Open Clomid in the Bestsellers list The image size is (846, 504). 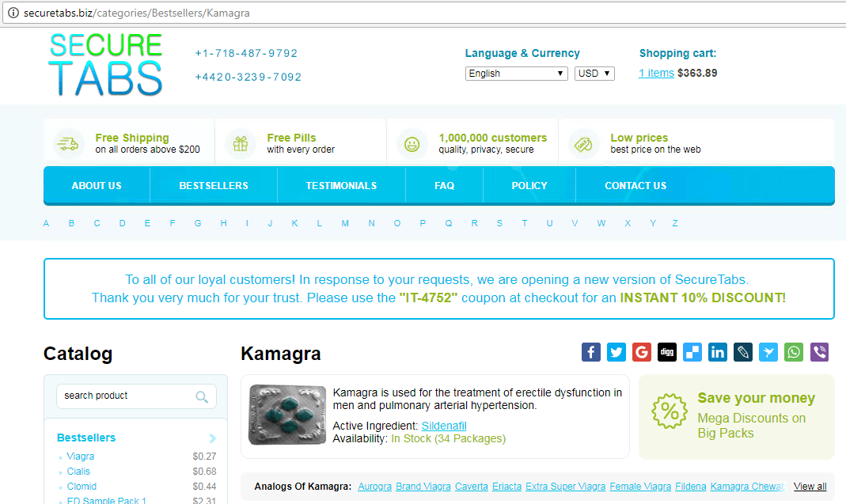click(82, 486)
